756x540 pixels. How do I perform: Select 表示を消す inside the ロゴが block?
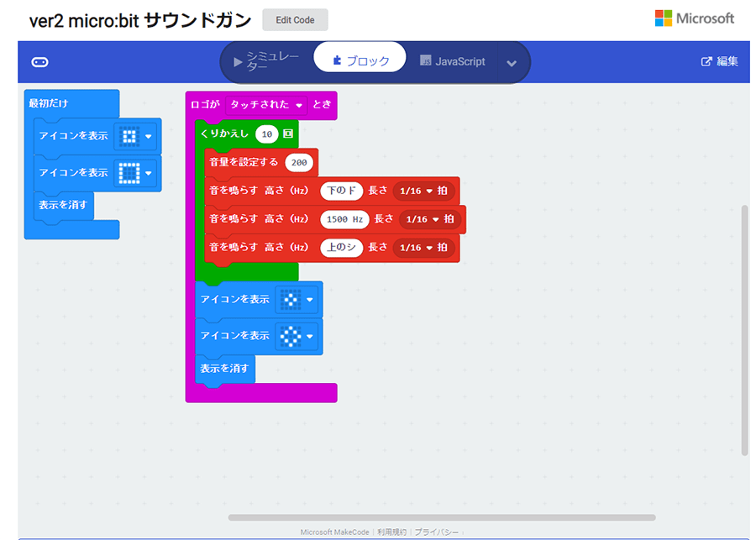[x=224, y=369]
